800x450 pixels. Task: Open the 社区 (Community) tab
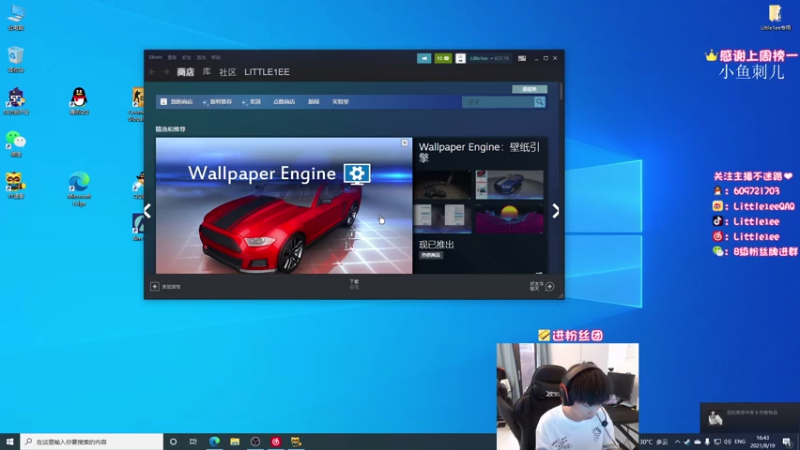tap(228, 72)
